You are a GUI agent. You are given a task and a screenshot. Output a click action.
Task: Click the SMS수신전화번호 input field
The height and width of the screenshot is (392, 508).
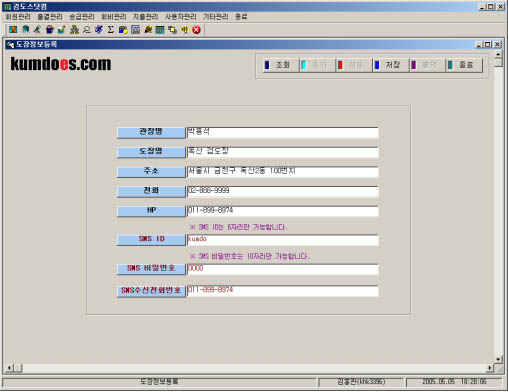(282, 291)
